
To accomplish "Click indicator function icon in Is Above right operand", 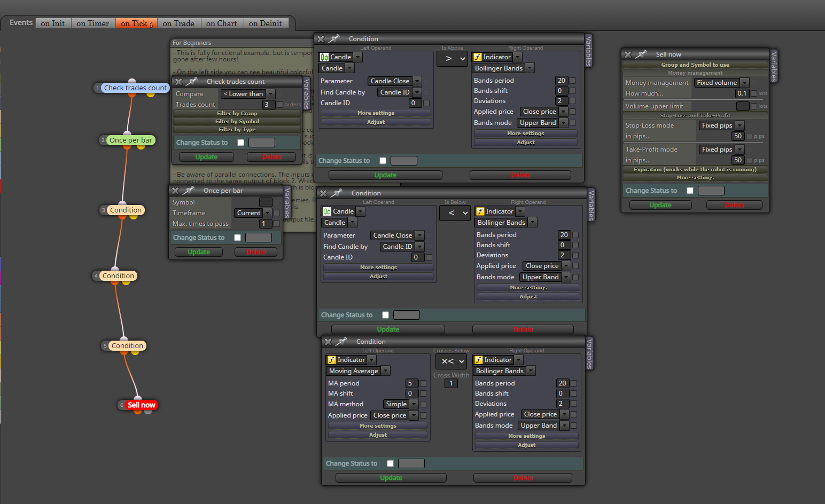I will [478, 57].
